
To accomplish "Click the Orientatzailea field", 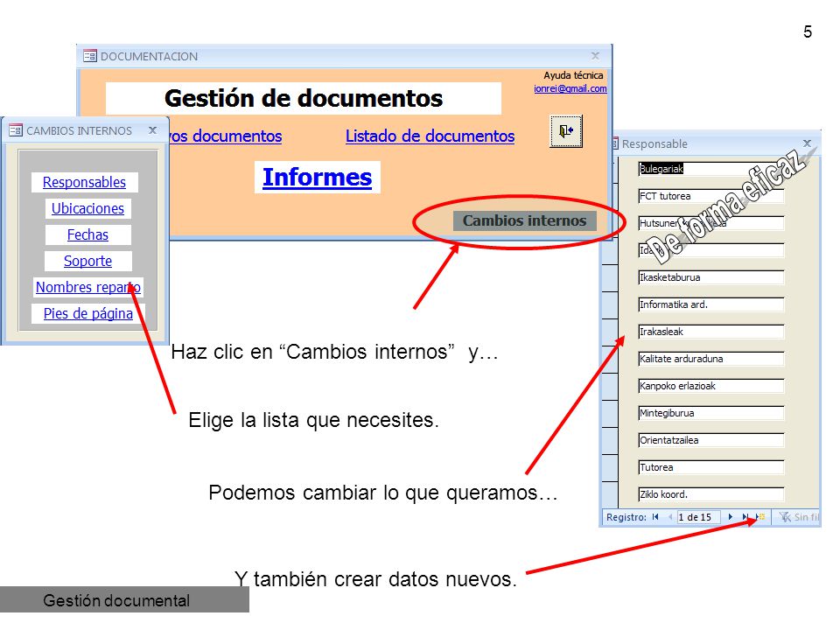I will point(711,440).
